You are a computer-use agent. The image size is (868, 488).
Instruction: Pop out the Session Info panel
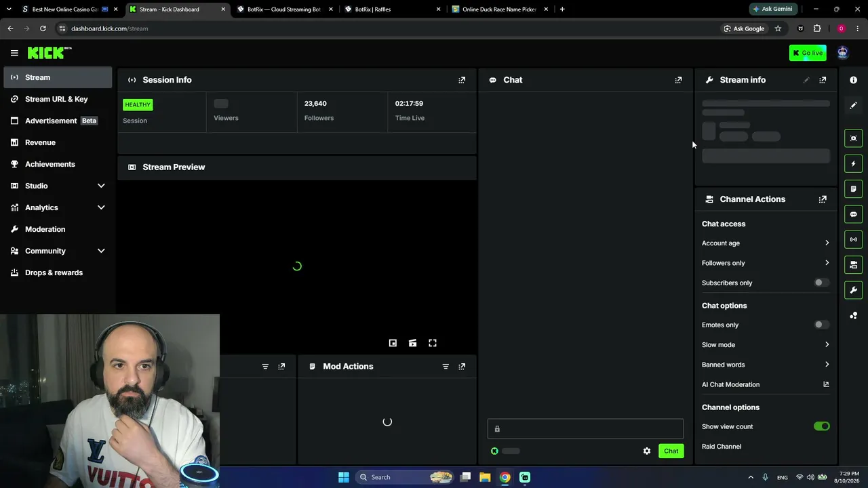[x=462, y=80]
